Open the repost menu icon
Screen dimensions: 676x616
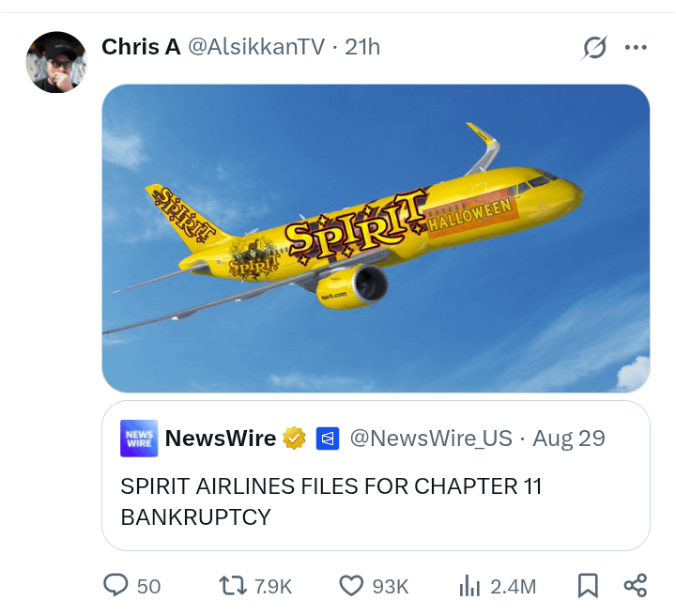(233, 586)
